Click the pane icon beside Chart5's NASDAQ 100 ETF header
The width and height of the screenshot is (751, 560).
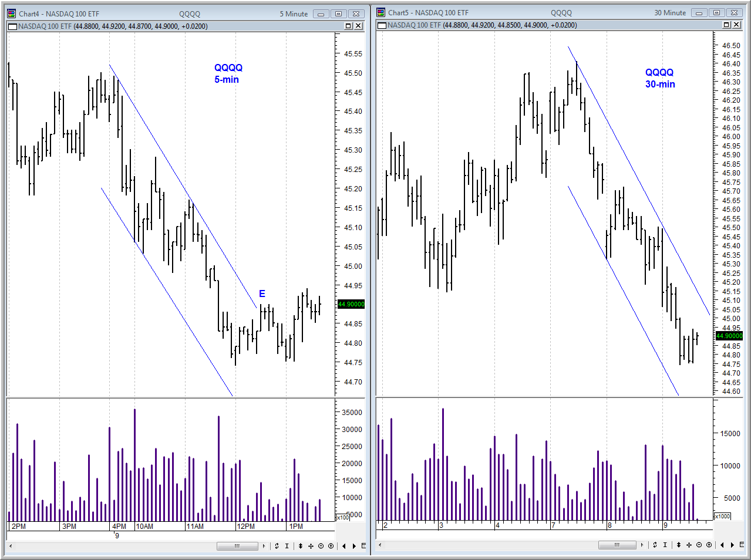(382, 25)
